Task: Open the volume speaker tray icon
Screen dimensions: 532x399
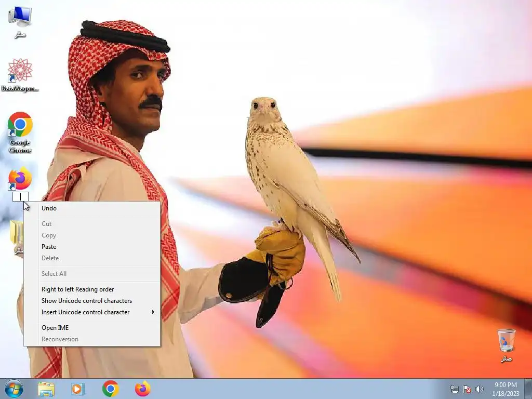Action: [480, 389]
